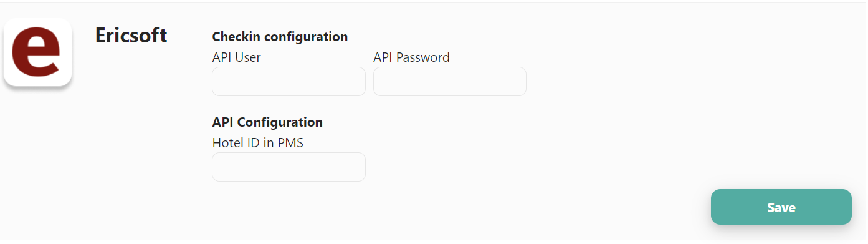Select the Hotel ID in PMS field
868x244 pixels.
coord(289,167)
